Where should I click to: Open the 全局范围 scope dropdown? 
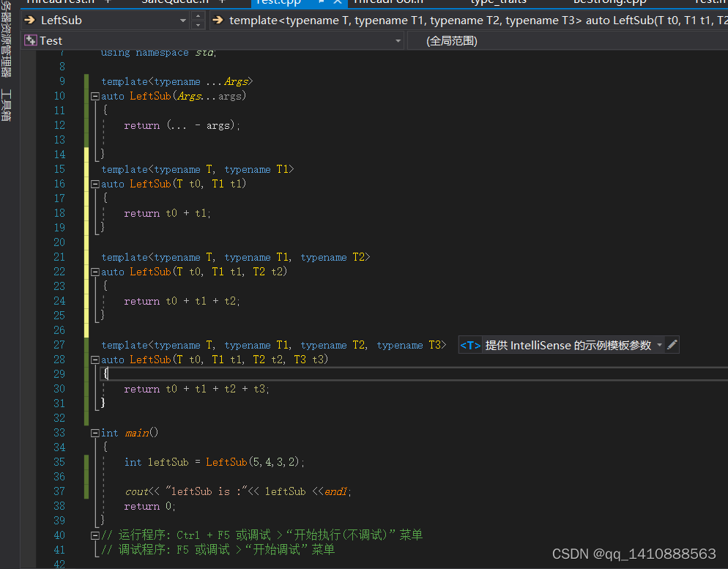(568, 41)
